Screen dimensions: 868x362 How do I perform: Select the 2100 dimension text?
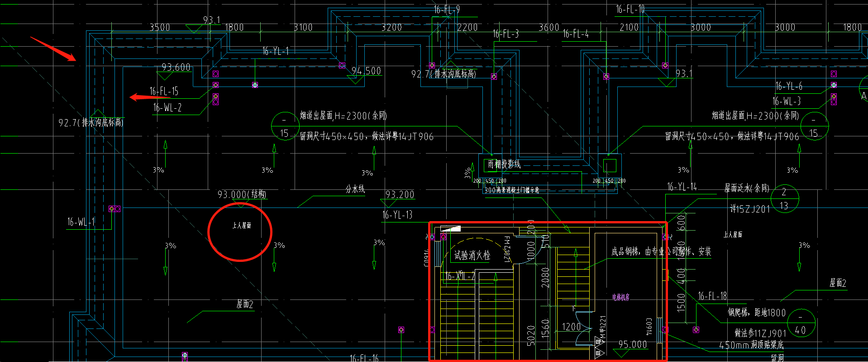[x=629, y=27]
